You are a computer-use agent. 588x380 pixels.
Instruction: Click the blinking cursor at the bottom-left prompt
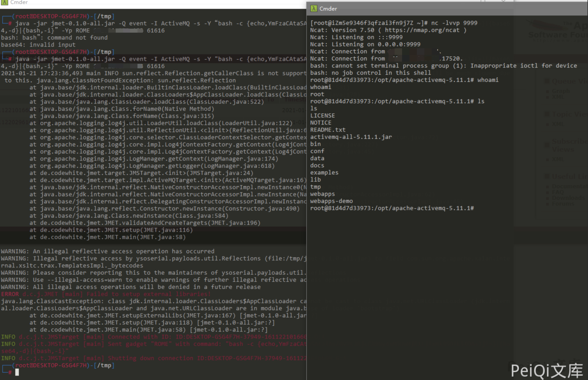[17, 372]
